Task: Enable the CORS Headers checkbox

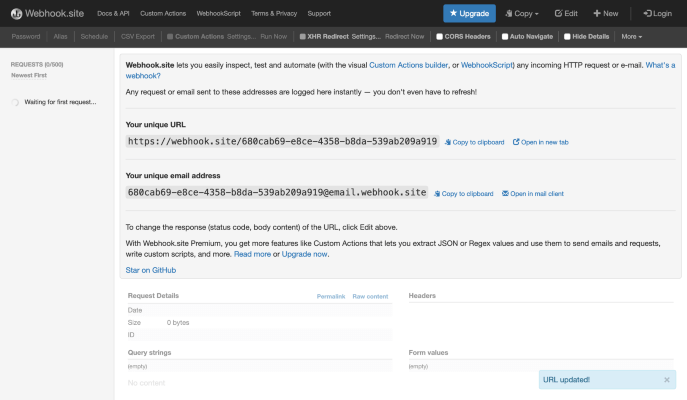Action: click(439, 37)
